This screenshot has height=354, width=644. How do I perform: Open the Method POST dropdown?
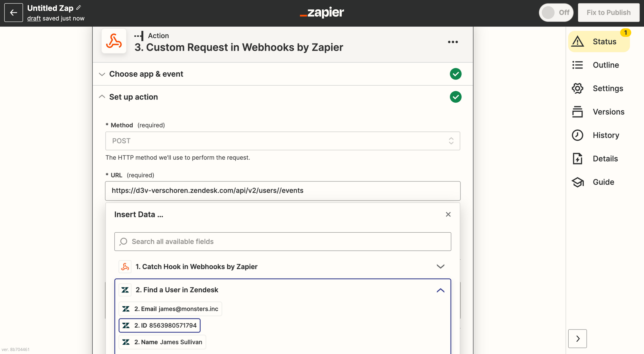point(282,141)
